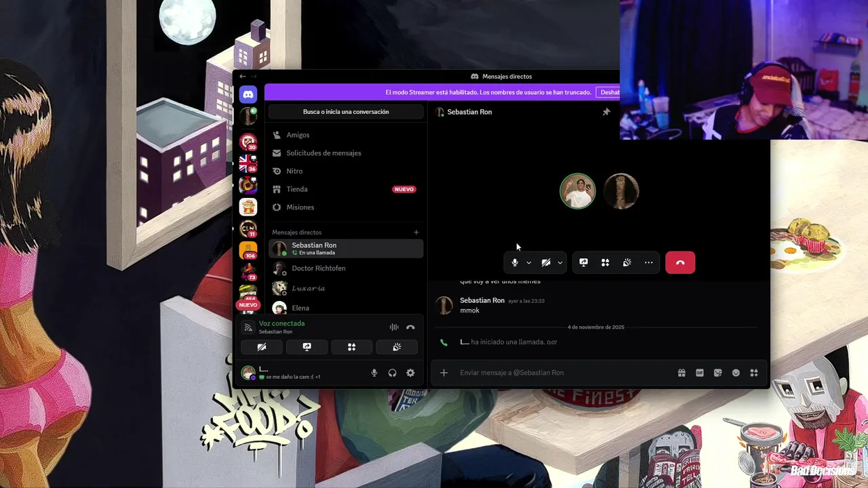The height and width of the screenshot is (488, 868).
Task: Open the soundboard from the voice panel
Action: (397, 347)
